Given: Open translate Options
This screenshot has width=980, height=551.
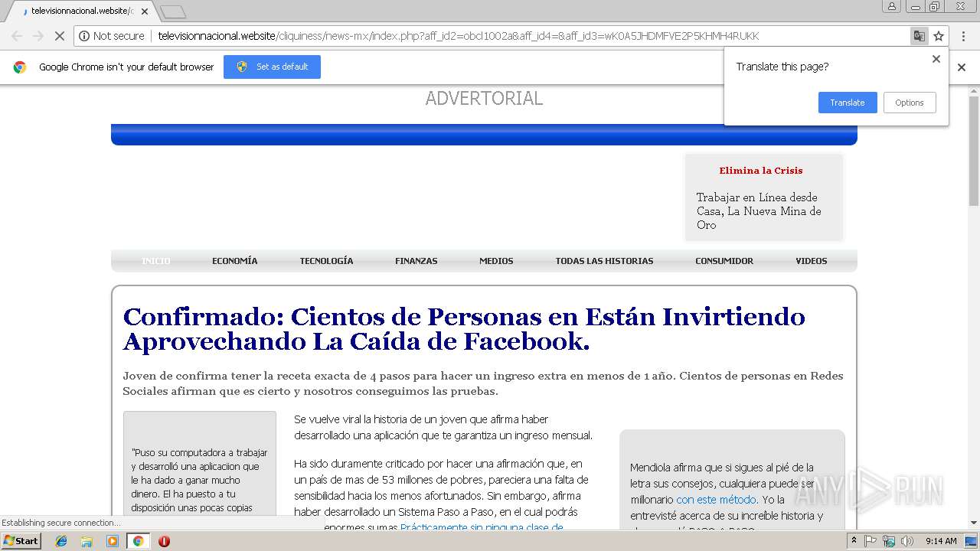Looking at the screenshot, I should (x=910, y=103).
